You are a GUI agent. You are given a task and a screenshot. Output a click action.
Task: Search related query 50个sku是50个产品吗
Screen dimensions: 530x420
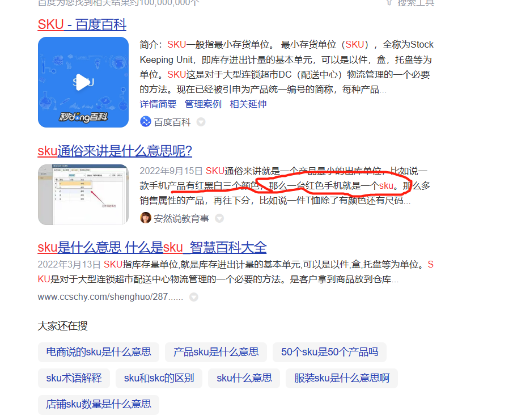(329, 352)
